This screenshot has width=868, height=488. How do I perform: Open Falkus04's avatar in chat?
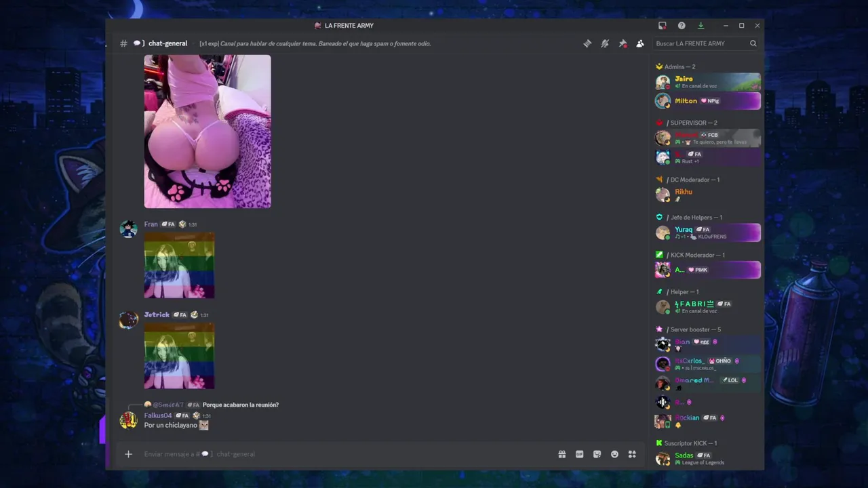tap(129, 420)
